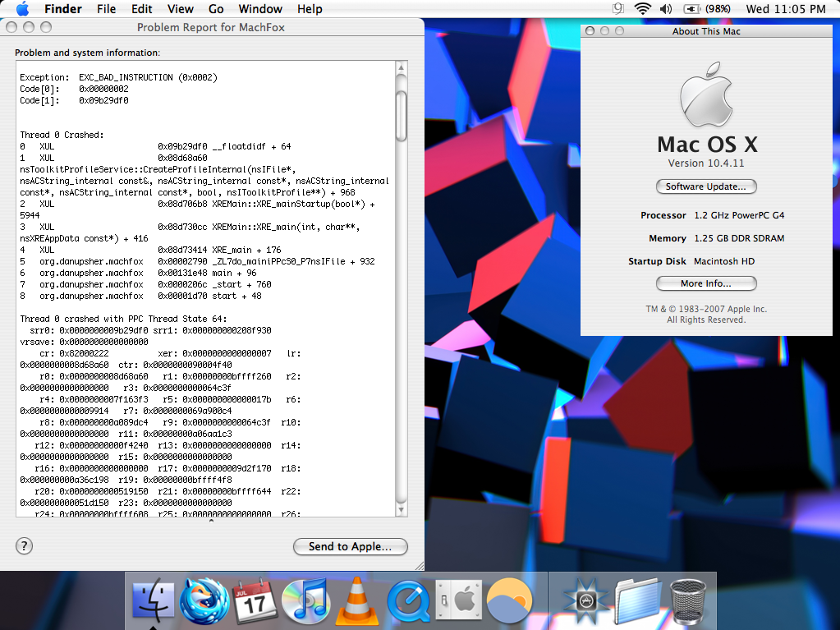
Task: Close the Problem Report for MachFox window
Action: [11, 27]
